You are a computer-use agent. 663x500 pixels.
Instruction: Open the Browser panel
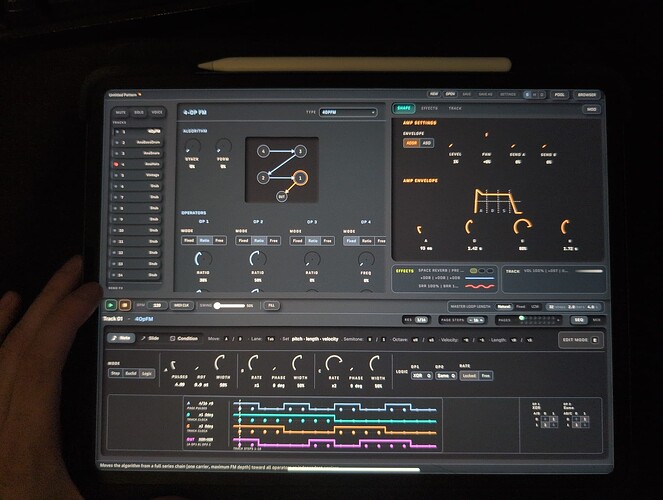coord(587,95)
